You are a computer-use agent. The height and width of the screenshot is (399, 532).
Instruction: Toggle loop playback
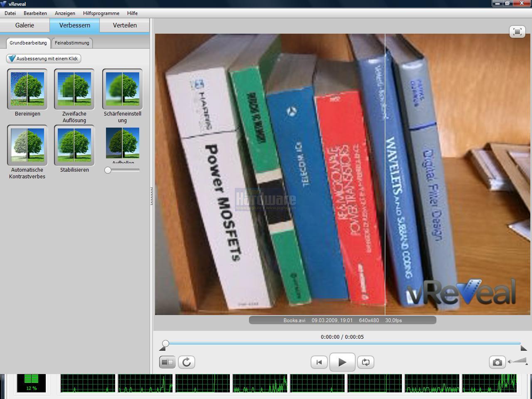click(366, 362)
